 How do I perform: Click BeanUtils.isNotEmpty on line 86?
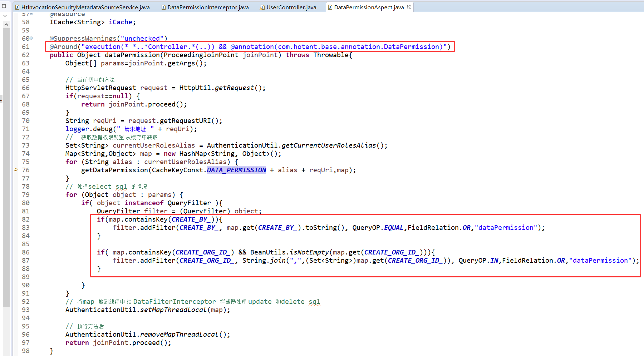289,252
